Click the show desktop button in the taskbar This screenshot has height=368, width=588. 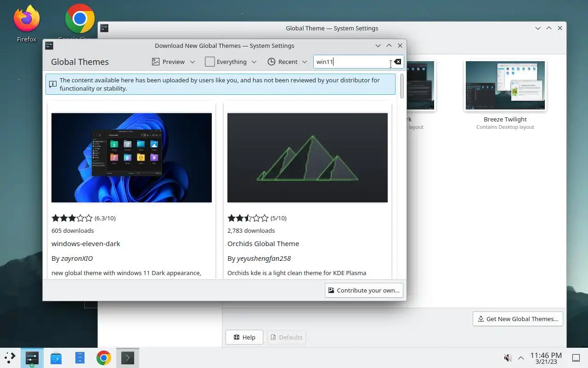point(576,358)
